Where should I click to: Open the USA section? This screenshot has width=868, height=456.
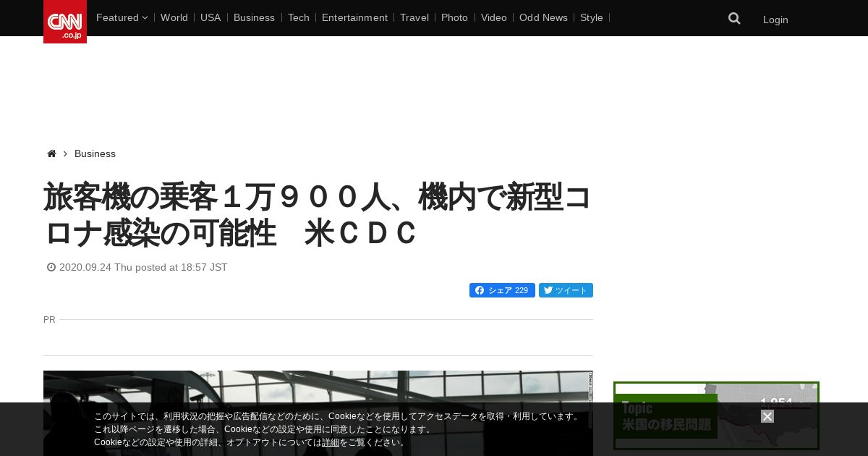point(210,17)
